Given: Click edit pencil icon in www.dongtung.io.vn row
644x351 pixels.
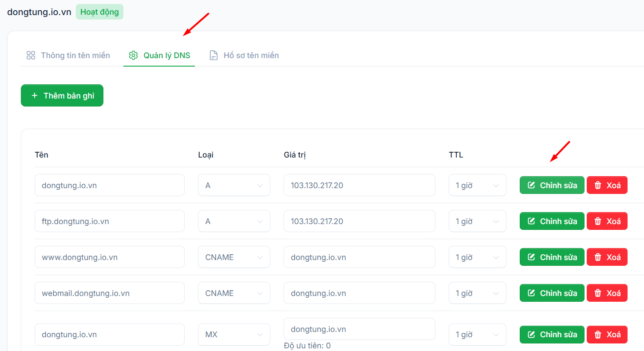Looking at the screenshot, I should tap(531, 257).
